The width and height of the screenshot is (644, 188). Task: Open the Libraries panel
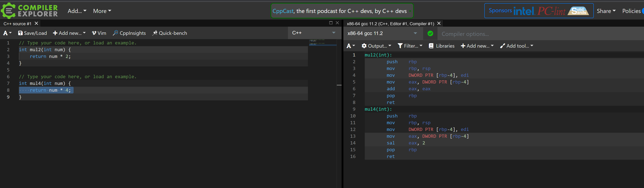point(442,46)
